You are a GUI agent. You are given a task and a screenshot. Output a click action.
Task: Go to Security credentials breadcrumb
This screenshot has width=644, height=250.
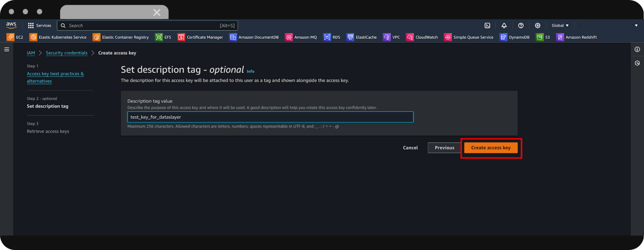(x=66, y=53)
